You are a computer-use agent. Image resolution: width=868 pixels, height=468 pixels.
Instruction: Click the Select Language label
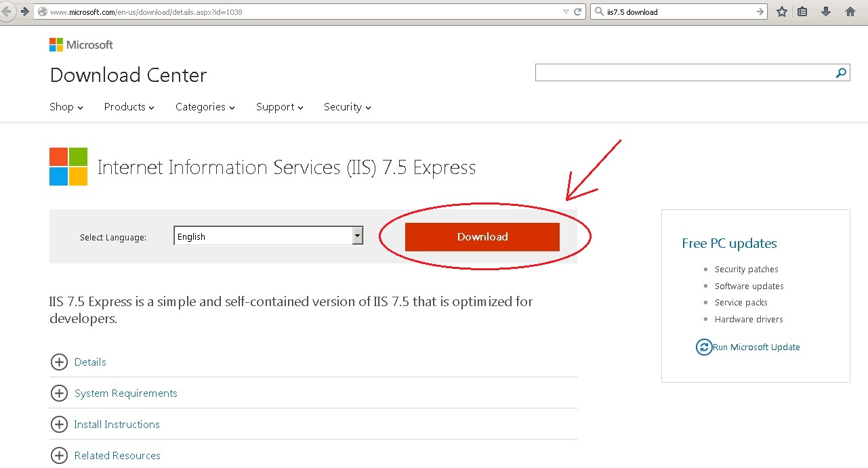coord(113,238)
